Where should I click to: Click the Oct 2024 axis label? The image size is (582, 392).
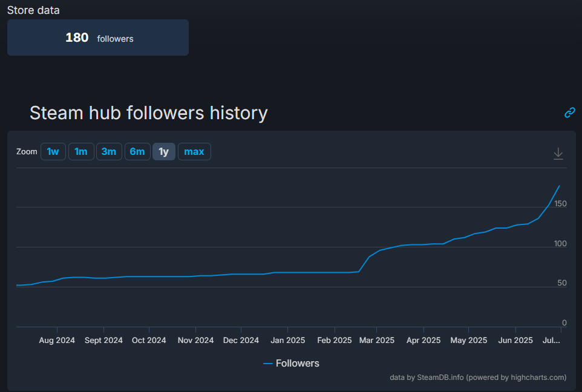tap(149, 340)
